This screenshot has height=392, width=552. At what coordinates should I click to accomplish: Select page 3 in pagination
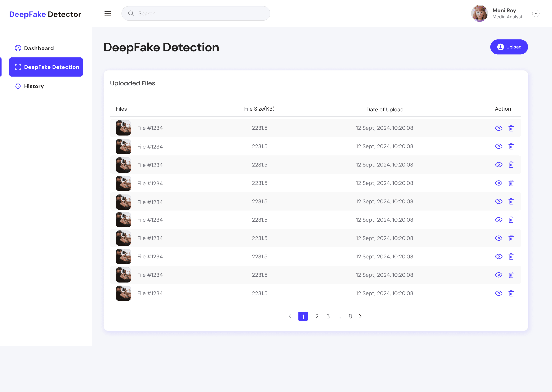(328, 316)
